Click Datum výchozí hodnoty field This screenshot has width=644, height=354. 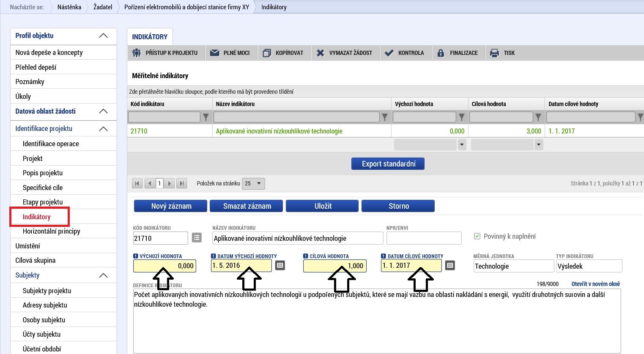pyautogui.click(x=241, y=265)
